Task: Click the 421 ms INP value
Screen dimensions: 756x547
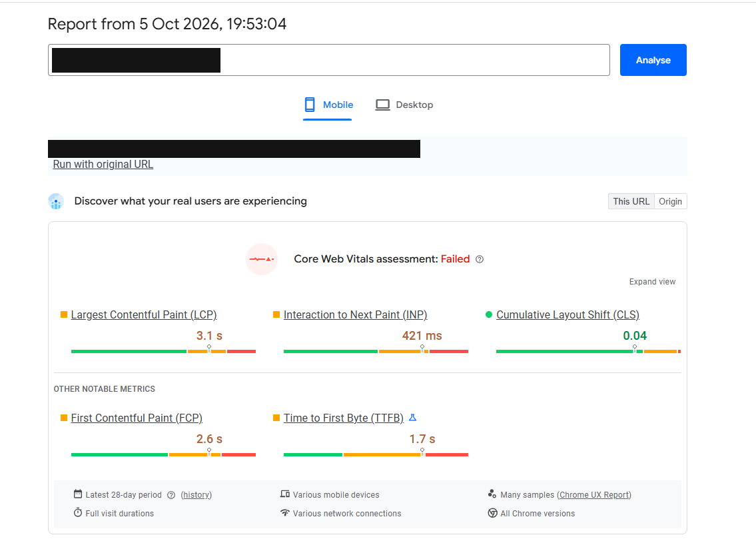Action: tap(422, 336)
